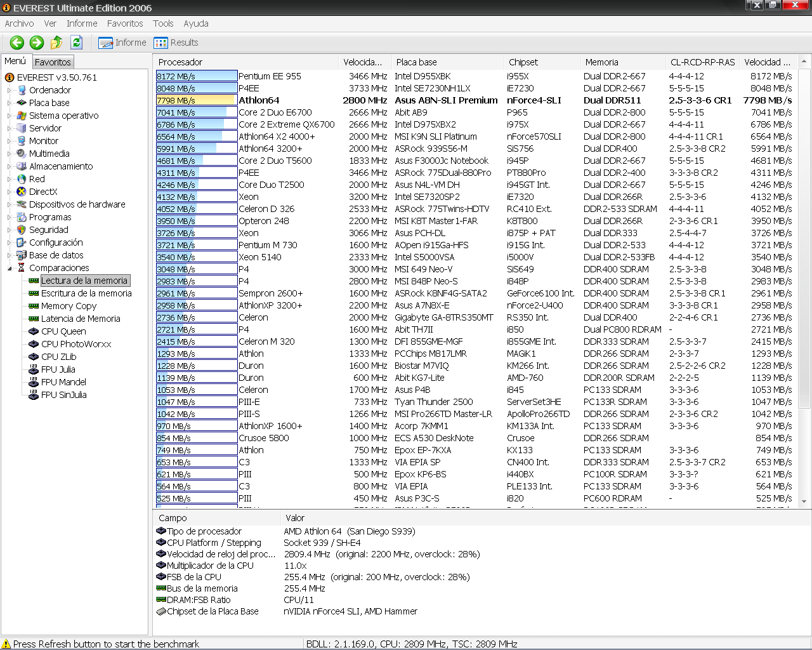Screen dimensions: 812x650
Task: Click the 7041 MB/s Core 2 Duo E6700 bar
Action: pyautogui.click(x=197, y=112)
